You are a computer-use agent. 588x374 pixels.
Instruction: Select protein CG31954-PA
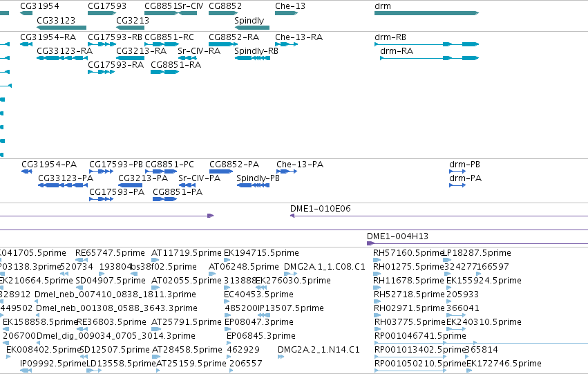click(27, 171)
